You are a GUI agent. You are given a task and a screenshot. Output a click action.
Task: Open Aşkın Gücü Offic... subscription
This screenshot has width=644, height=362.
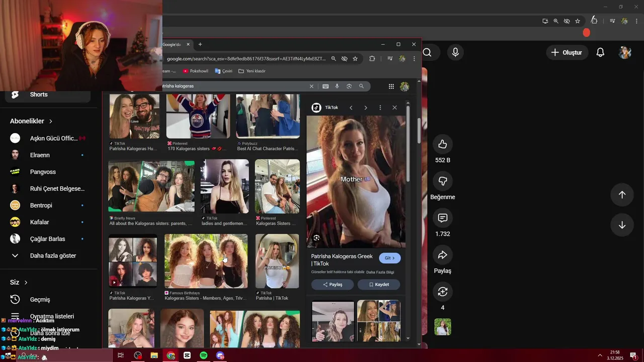click(x=48, y=138)
